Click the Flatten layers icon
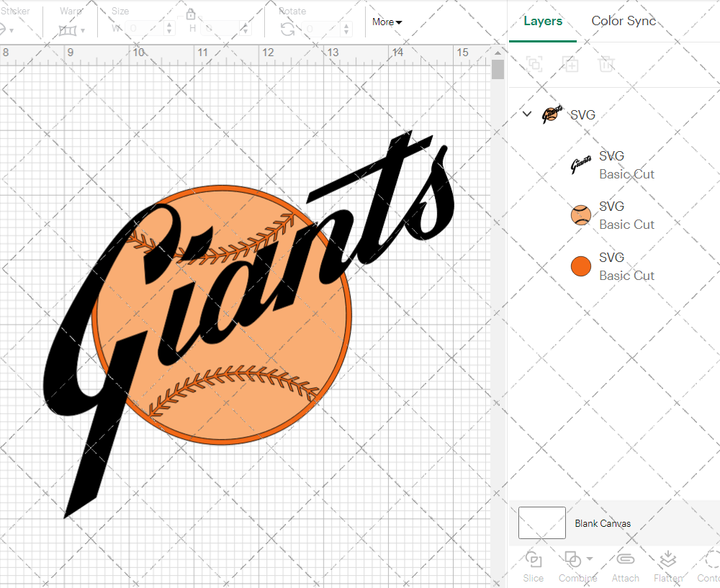 coord(667,560)
